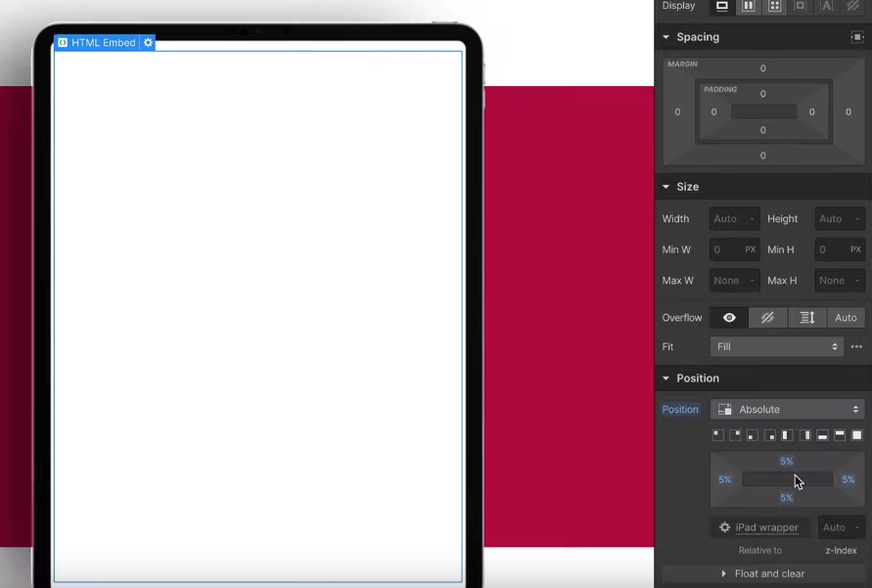Edit bottom margin value
The height and width of the screenshot is (588, 872).
pyautogui.click(x=763, y=156)
